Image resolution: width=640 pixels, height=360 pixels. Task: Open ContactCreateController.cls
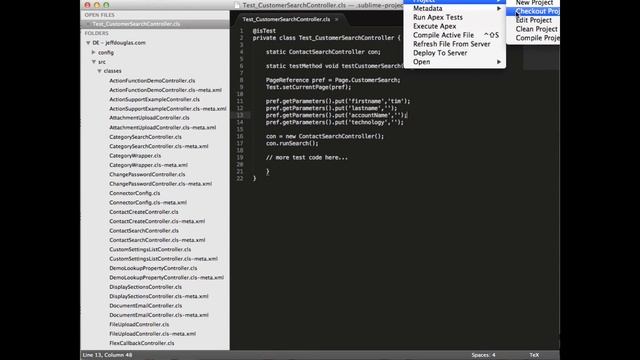click(x=144, y=212)
